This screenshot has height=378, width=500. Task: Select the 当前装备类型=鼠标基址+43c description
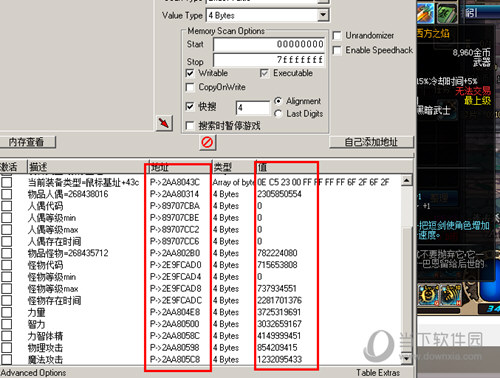coord(83,182)
